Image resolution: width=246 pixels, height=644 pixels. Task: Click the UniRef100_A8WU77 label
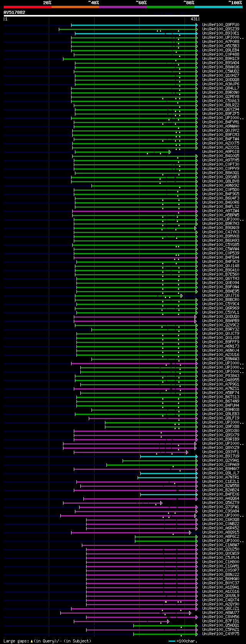point(221,613)
